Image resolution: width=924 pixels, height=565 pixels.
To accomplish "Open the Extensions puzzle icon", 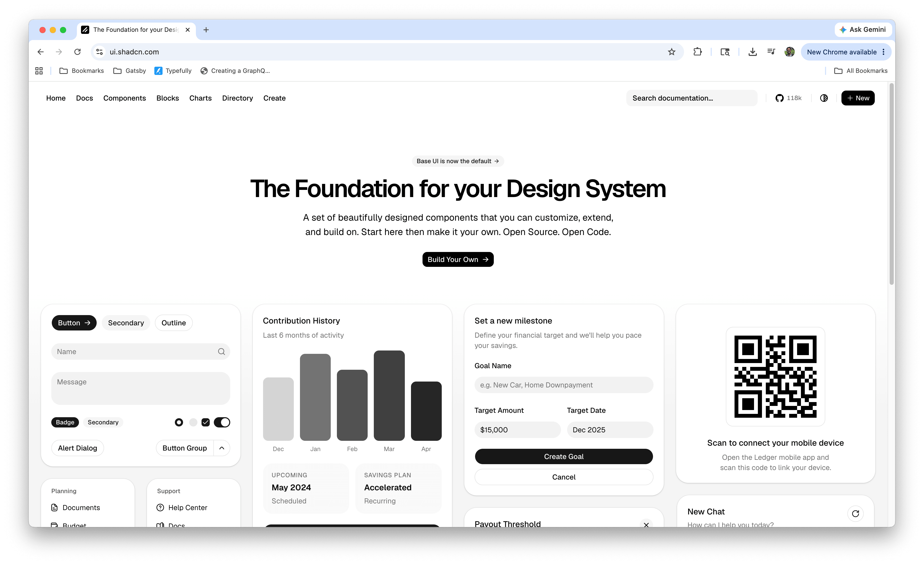I will [698, 52].
